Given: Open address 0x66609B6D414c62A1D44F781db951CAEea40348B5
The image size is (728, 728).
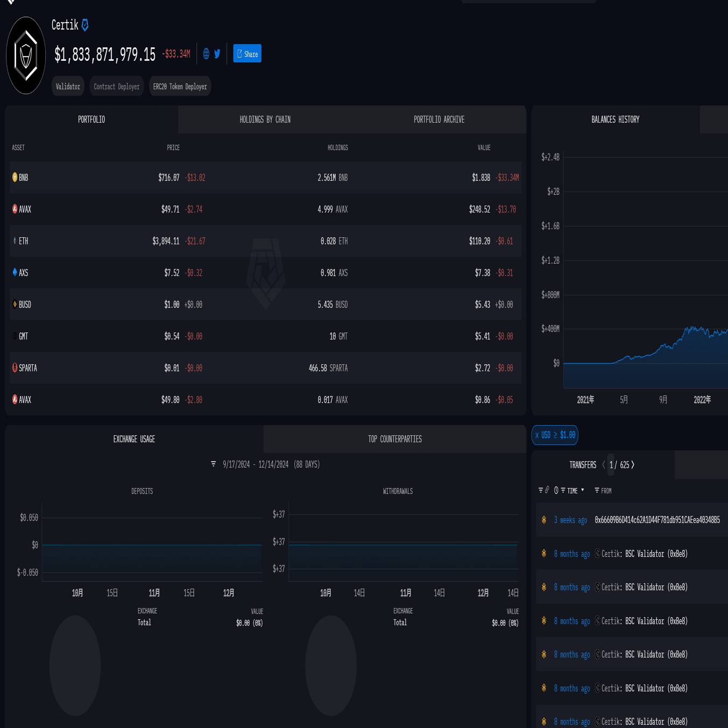Looking at the screenshot, I should 657,520.
